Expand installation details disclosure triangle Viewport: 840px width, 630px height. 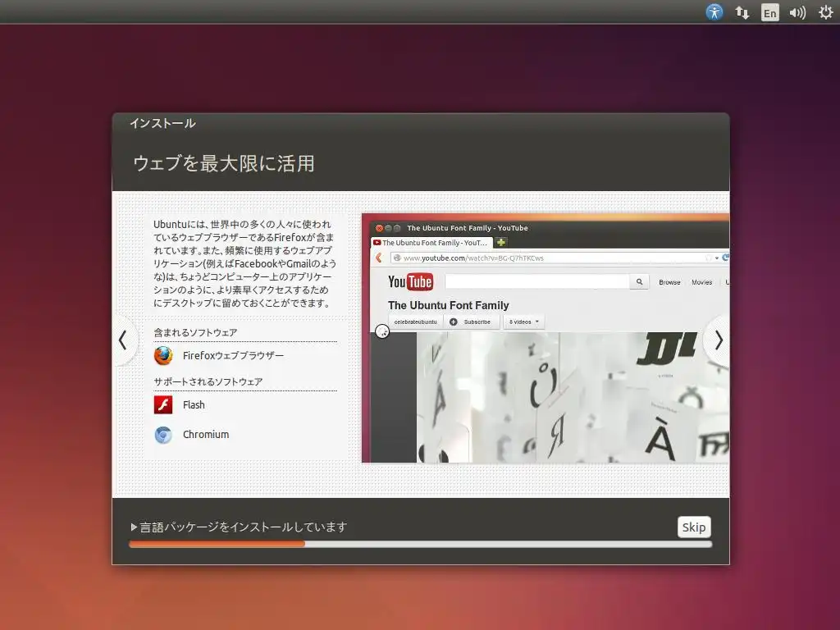134,527
